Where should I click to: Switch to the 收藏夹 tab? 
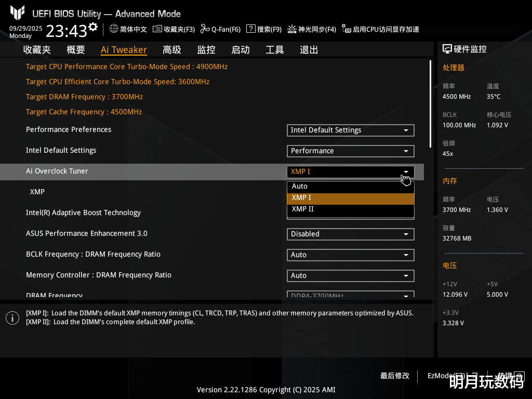coord(37,50)
